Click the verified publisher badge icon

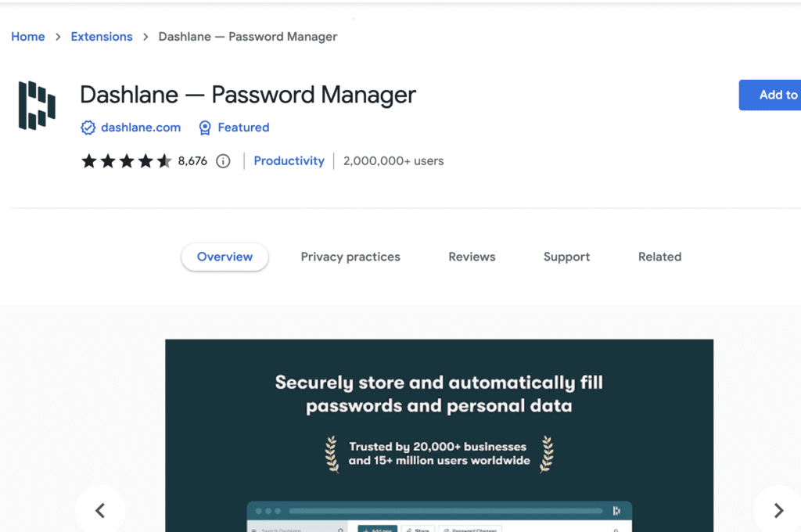(x=88, y=128)
